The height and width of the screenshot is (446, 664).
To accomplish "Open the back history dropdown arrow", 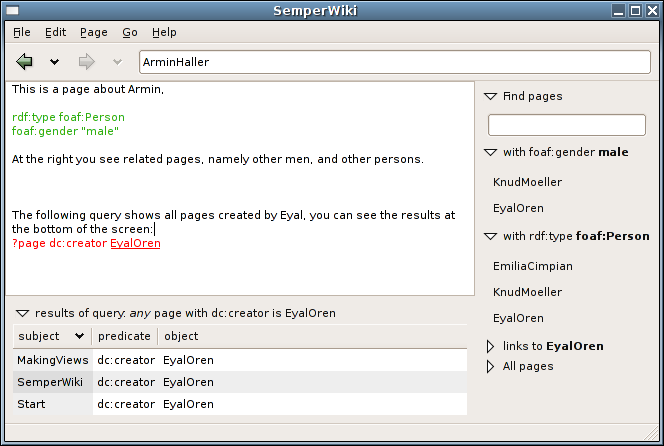I will click(x=55, y=62).
